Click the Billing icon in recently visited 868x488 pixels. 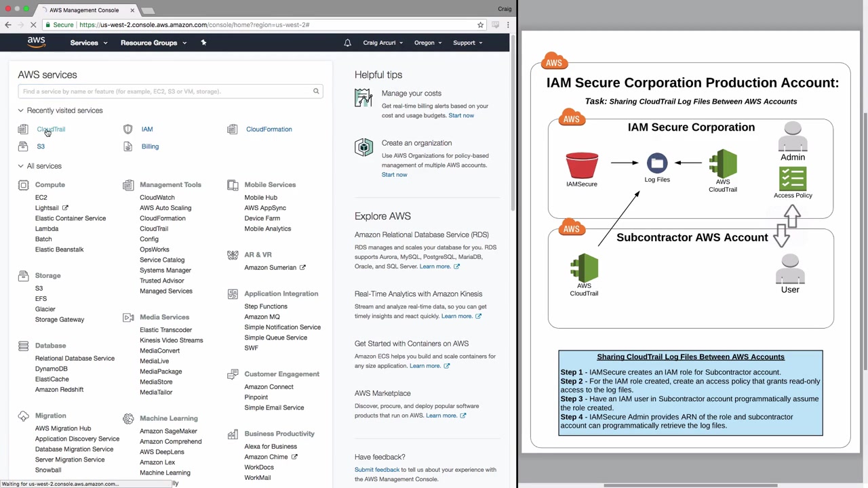click(128, 146)
